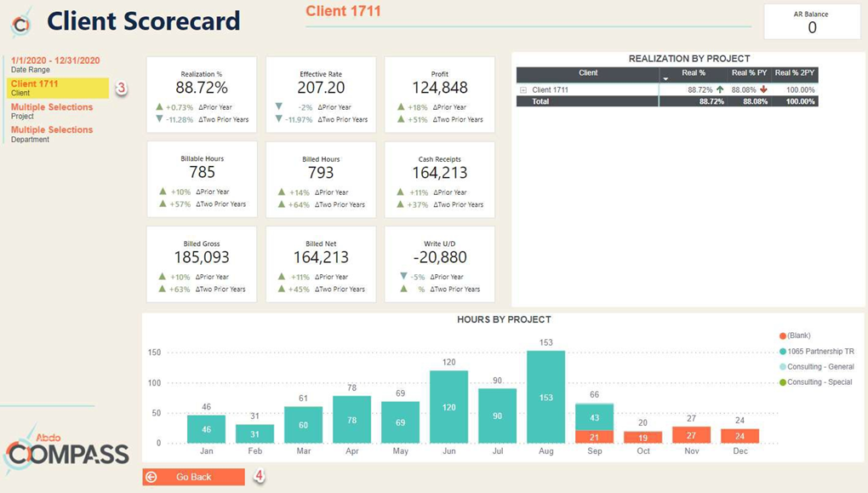Image resolution: width=868 pixels, height=493 pixels.
Task: Open the Date Range filter selection
Action: tap(55, 61)
